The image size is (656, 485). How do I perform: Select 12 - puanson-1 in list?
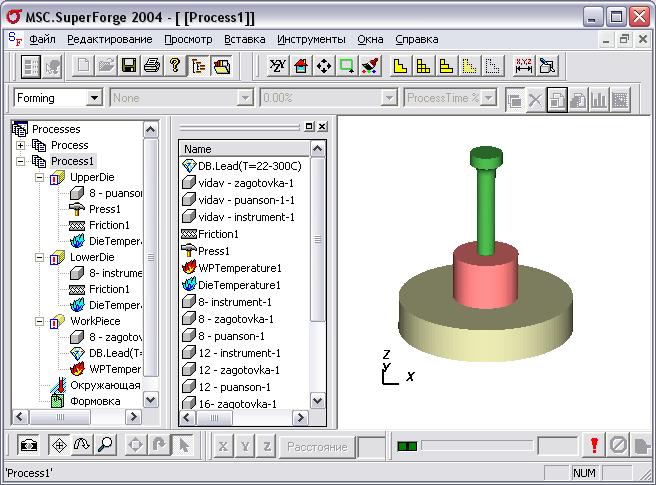click(234, 387)
